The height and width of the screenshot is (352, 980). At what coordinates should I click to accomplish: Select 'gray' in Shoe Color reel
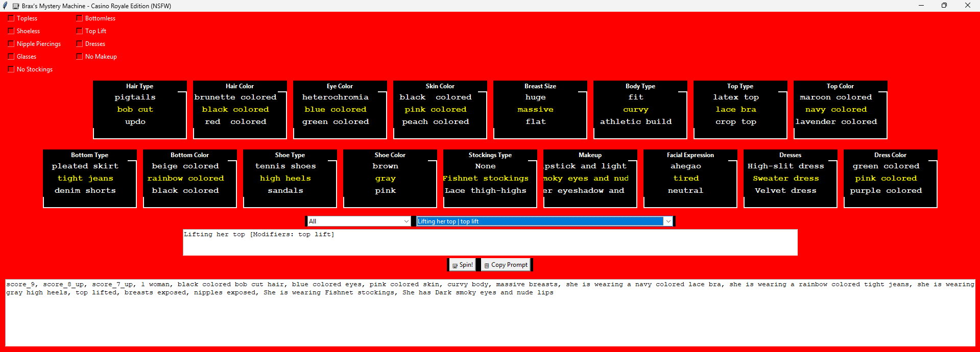[x=385, y=178]
